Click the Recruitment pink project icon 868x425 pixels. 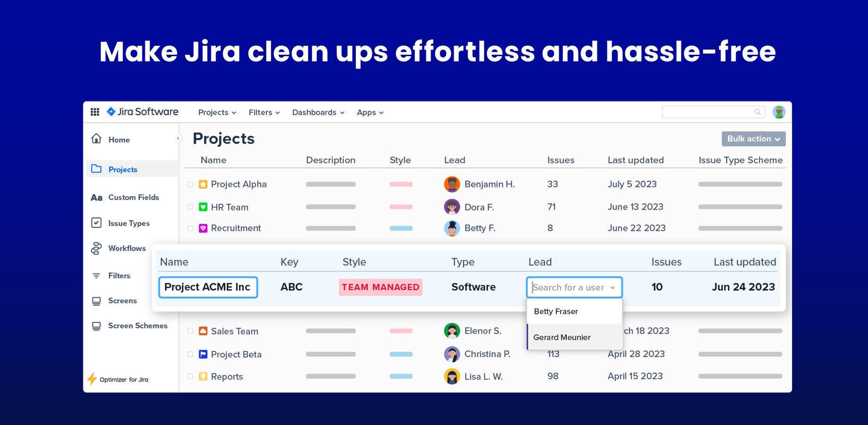[x=203, y=228]
